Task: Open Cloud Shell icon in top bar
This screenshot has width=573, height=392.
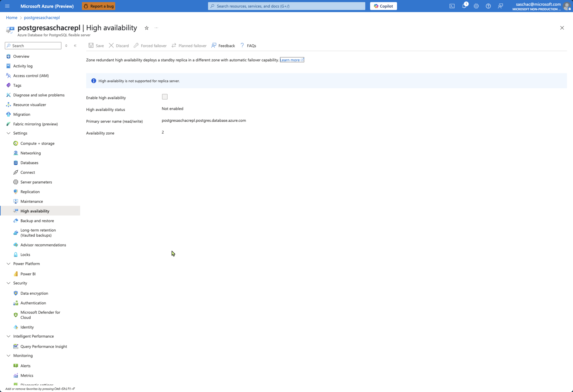Action: 452,6
